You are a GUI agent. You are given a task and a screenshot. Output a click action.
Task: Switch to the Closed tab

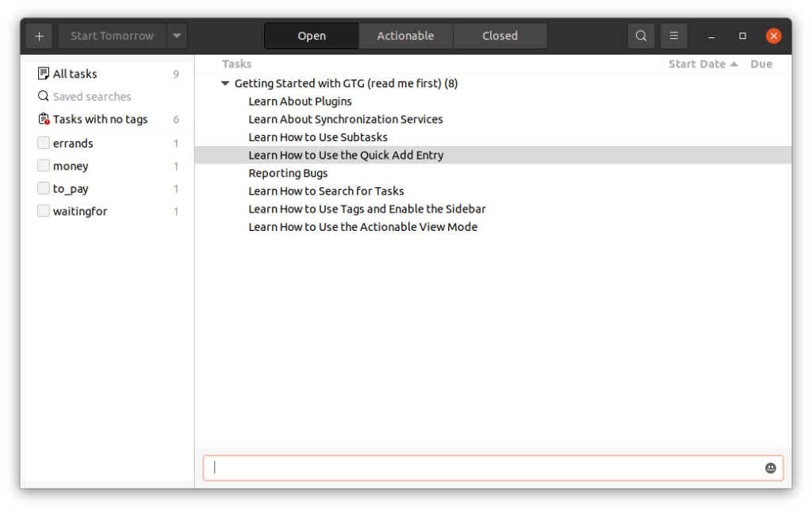pos(500,36)
